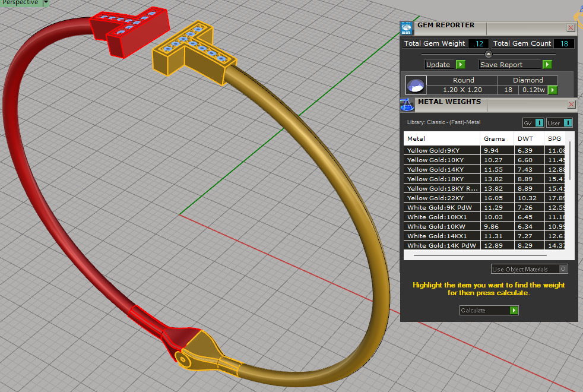Click green arrow on Calculate button
Image resolution: width=583 pixels, height=392 pixels.
pos(514,310)
